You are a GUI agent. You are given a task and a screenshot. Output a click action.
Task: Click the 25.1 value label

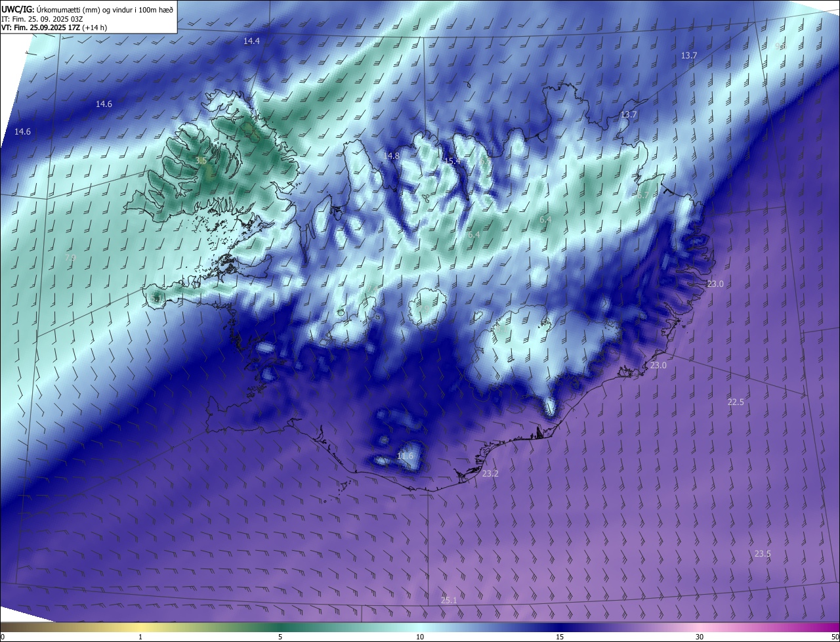(449, 601)
